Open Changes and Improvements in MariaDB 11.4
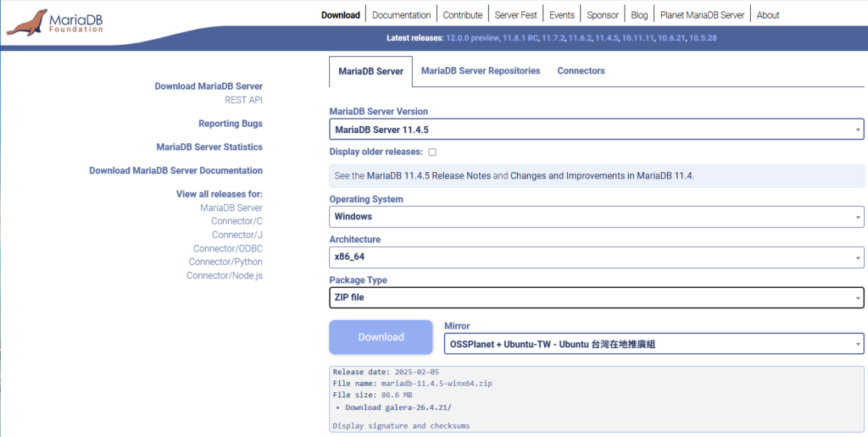The width and height of the screenshot is (868, 437). [602, 176]
